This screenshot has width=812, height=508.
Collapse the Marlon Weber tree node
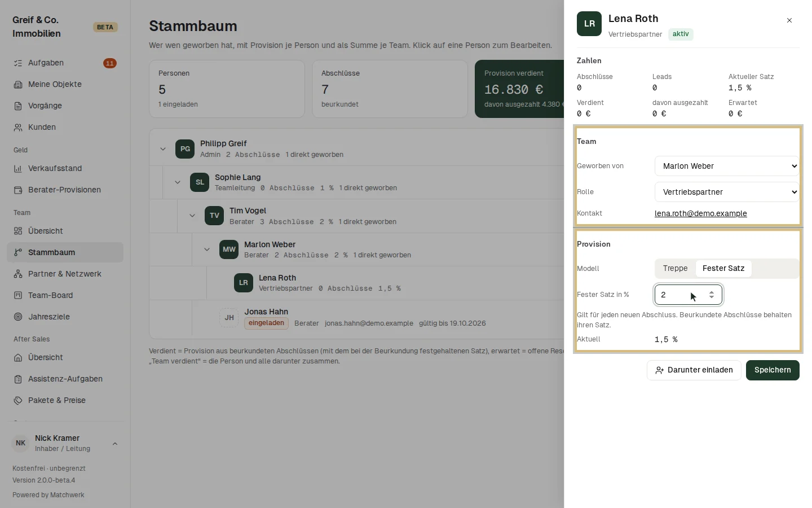[x=207, y=249]
